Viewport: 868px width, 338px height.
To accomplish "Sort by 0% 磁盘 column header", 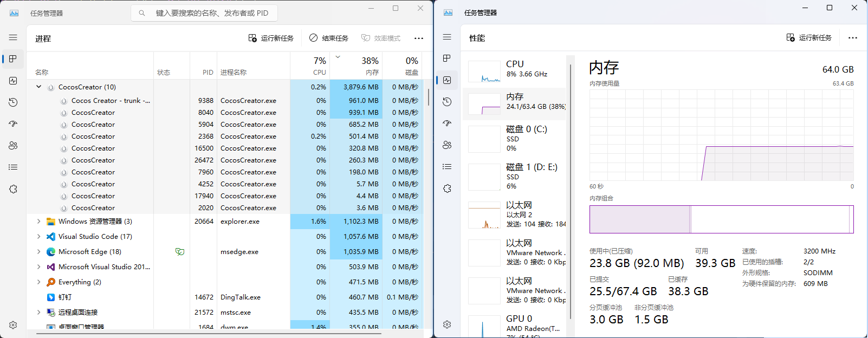I will [x=403, y=66].
